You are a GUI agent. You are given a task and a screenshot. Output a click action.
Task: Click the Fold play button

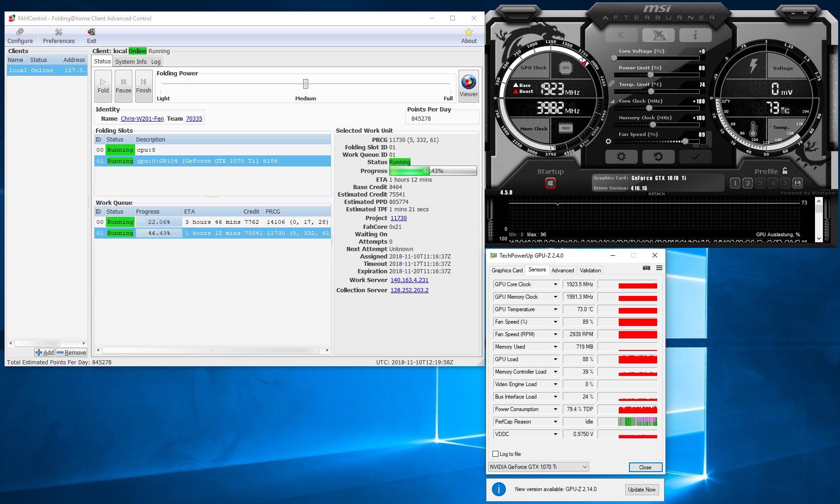pyautogui.click(x=103, y=86)
